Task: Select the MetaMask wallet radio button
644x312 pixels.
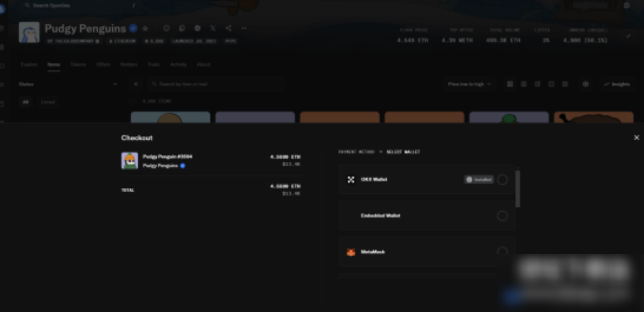Action: (x=502, y=252)
